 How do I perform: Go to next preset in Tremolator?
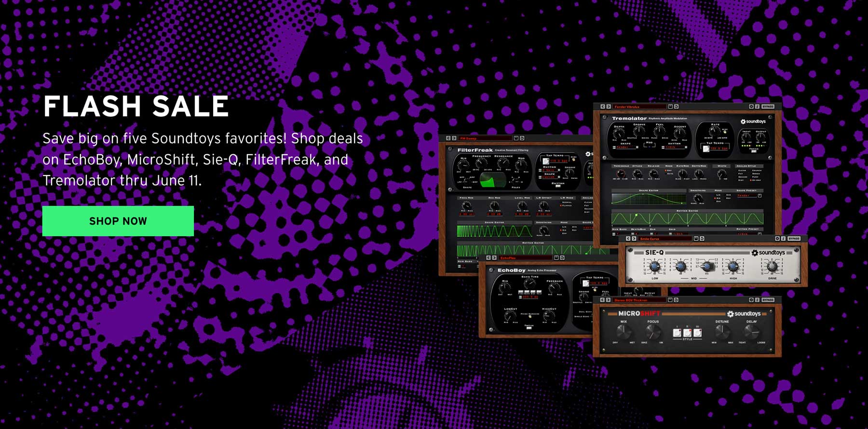609,107
